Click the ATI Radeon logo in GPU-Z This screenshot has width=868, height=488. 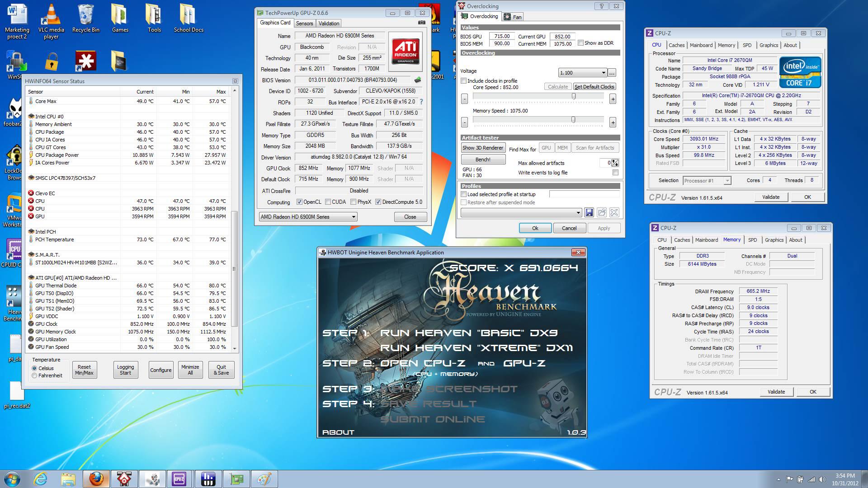tap(406, 52)
